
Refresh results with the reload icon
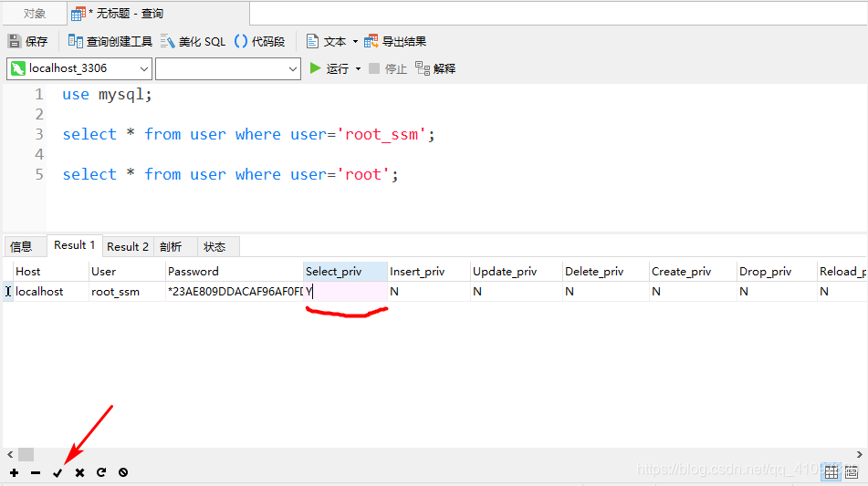coord(101,472)
